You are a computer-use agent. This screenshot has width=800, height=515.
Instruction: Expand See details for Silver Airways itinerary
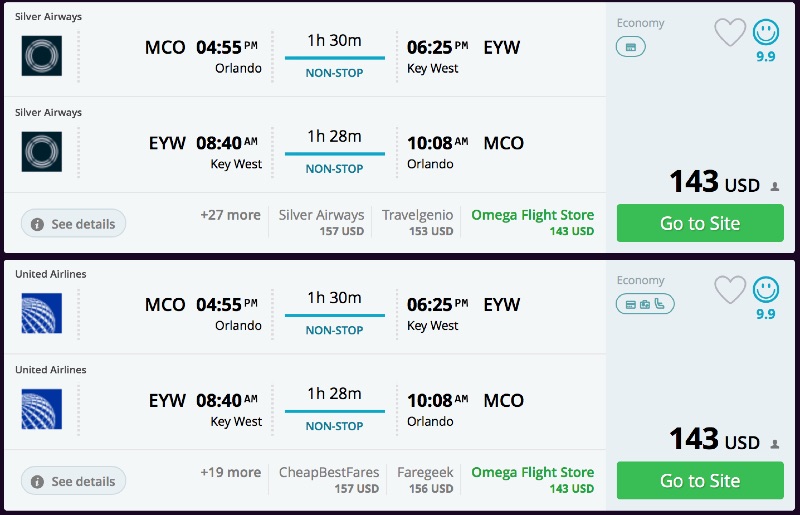click(74, 224)
